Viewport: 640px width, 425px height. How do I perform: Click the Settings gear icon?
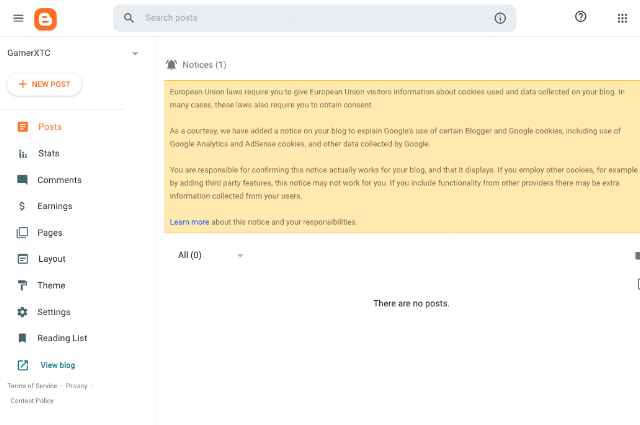click(22, 312)
